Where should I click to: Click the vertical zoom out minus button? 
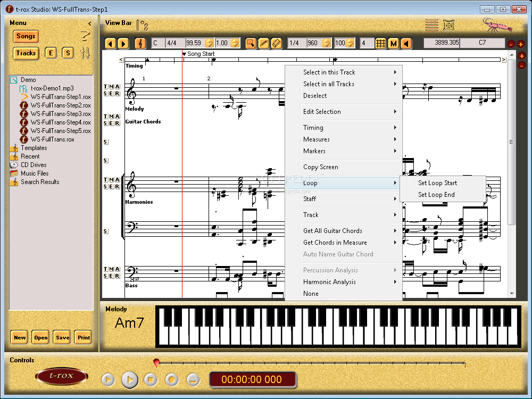pyautogui.click(x=522, y=65)
